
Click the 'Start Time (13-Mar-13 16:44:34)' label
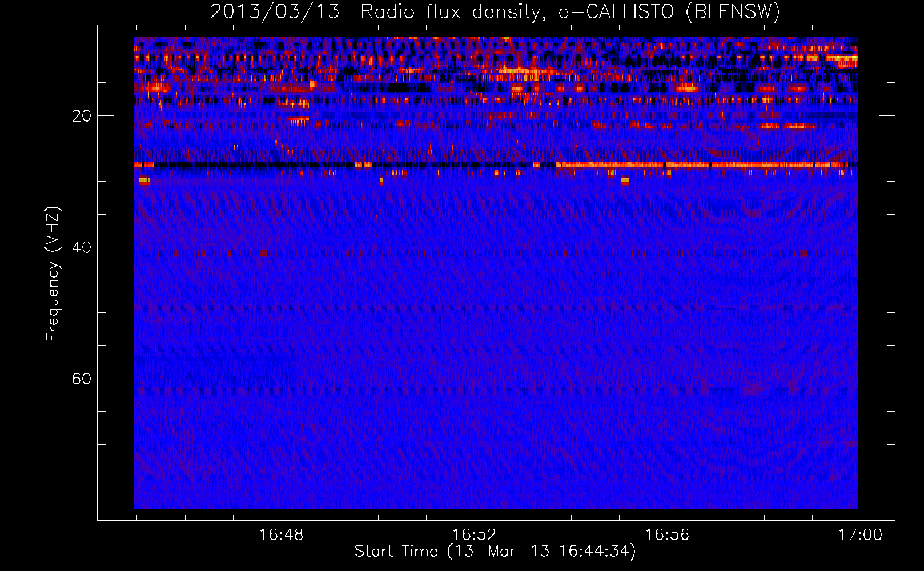495,552
